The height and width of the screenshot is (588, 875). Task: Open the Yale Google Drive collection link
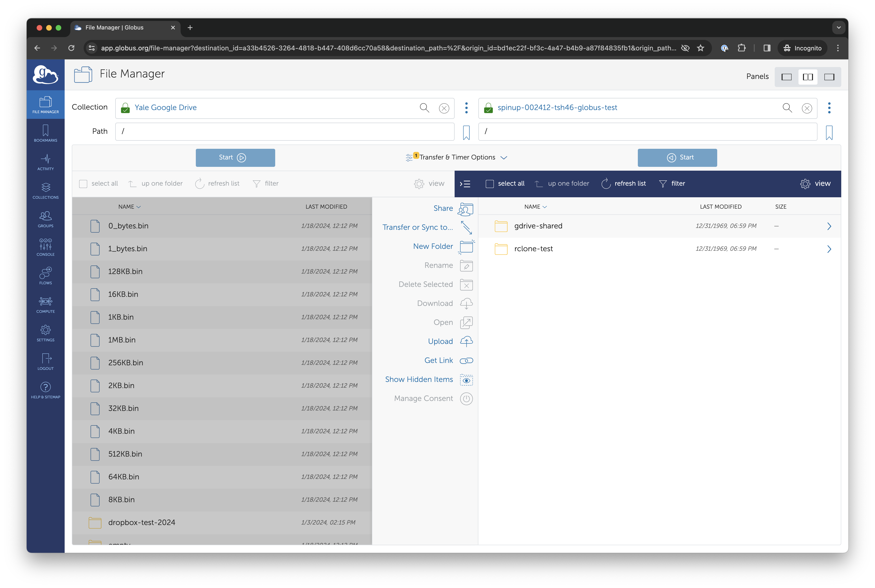coord(165,108)
